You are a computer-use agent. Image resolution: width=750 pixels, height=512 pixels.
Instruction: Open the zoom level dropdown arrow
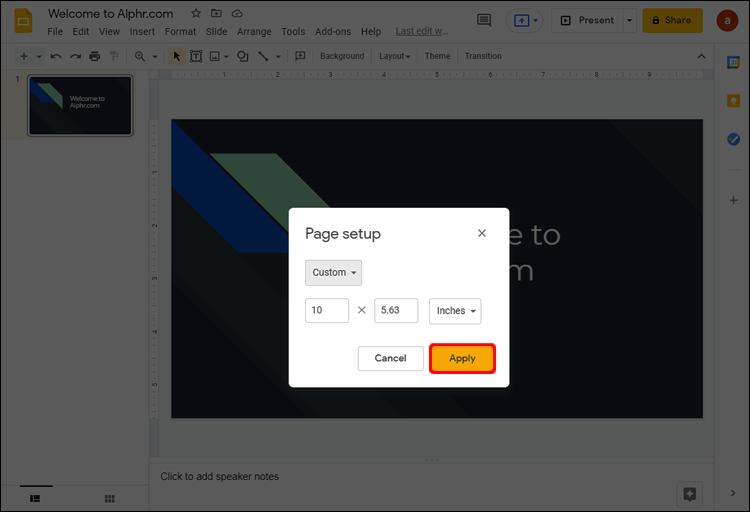[x=155, y=56]
